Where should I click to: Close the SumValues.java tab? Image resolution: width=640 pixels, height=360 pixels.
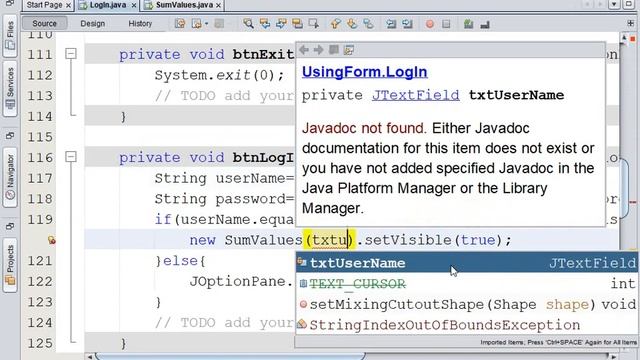click(x=219, y=5)
